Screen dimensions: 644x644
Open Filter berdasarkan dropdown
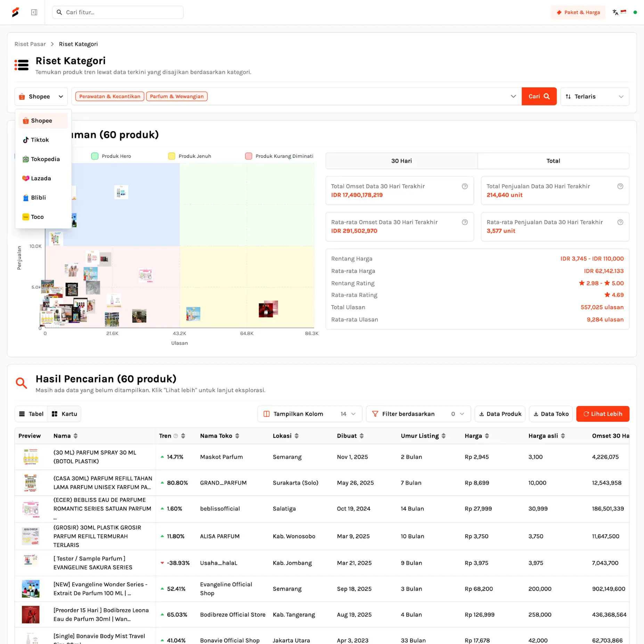click(418, 414)
